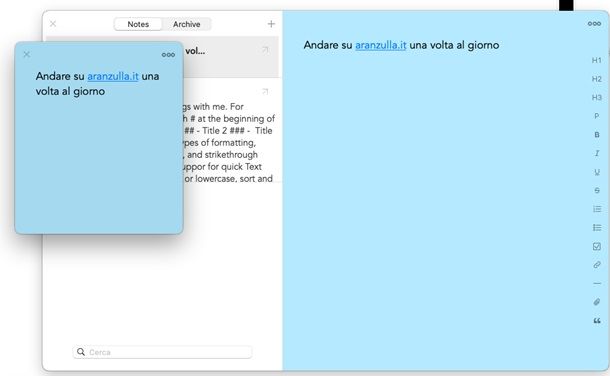
Task: Insert a blockquote
Action: [x=597, y=321]
